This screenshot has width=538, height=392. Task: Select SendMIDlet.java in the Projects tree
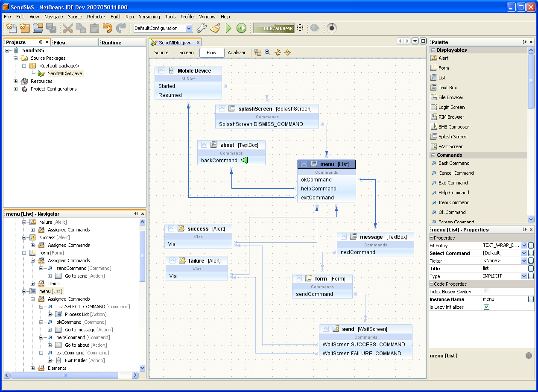(x=65, y=73)
